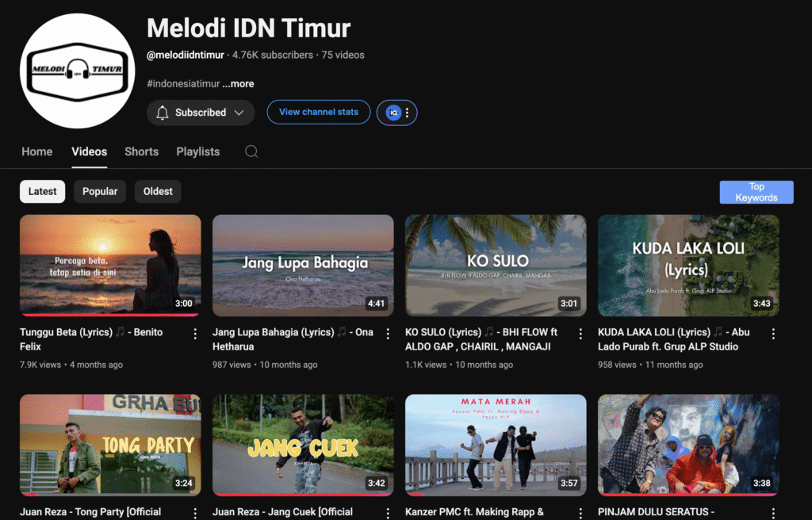Viewport: 812px width, 520px height.
Task: Sort videos by Popular
Action: point(100,192)
